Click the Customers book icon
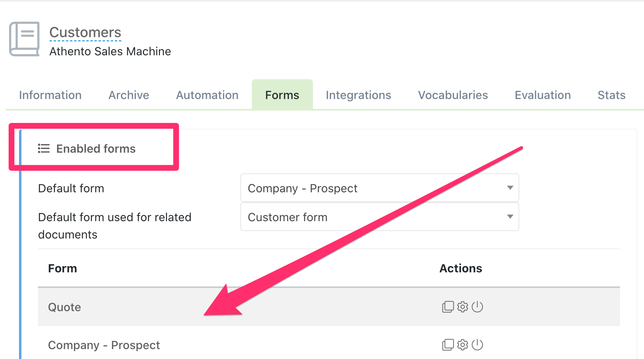 (x=24, y=39)
